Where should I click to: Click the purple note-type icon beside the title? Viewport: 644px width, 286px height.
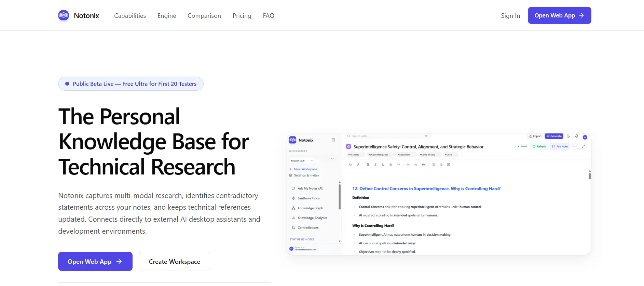pyautogui.click(x=348, y=146)
